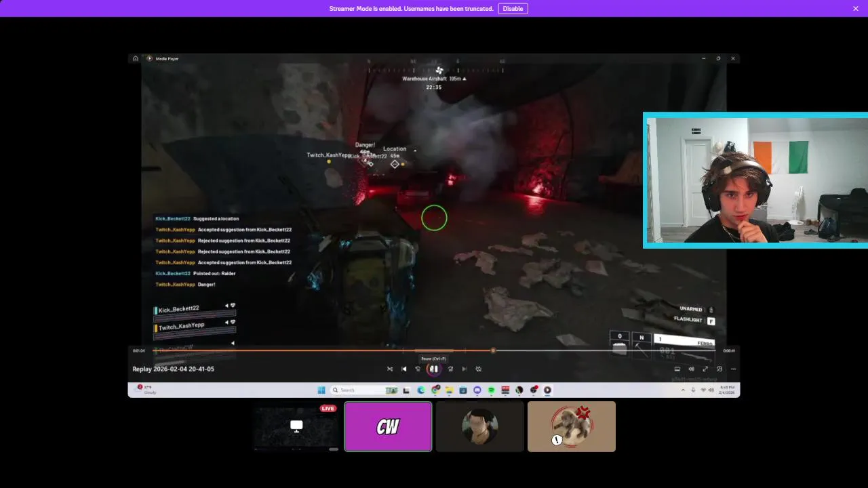
Task: Open the Windows Start menu
Action: (321, 390)
